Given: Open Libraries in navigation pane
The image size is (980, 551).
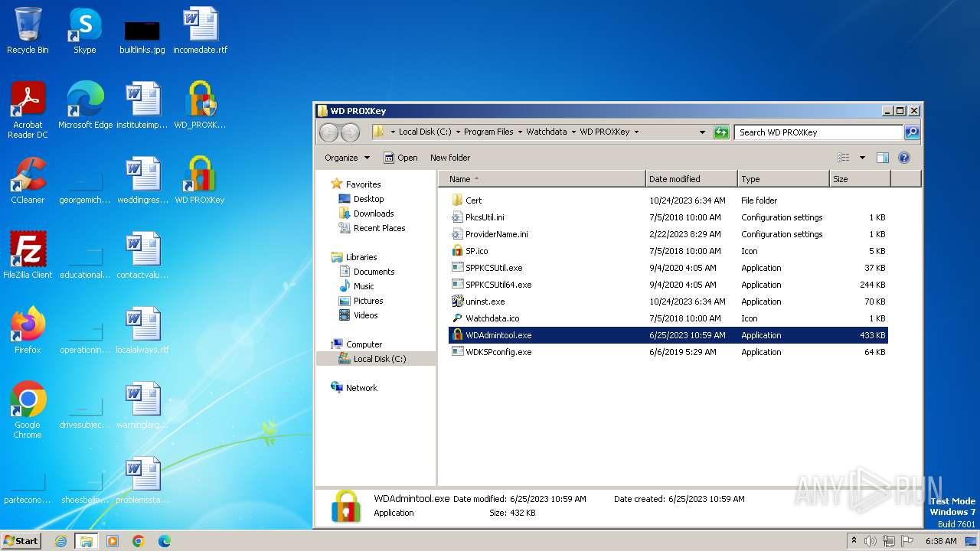Looking at the screenshot, I should click(x=361, y=257).
